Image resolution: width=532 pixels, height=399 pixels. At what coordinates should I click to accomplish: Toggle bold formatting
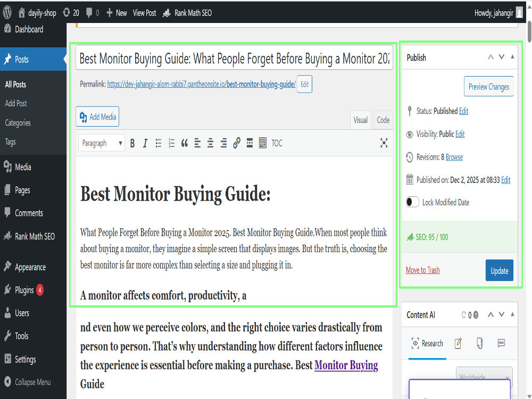coord(132,143)
